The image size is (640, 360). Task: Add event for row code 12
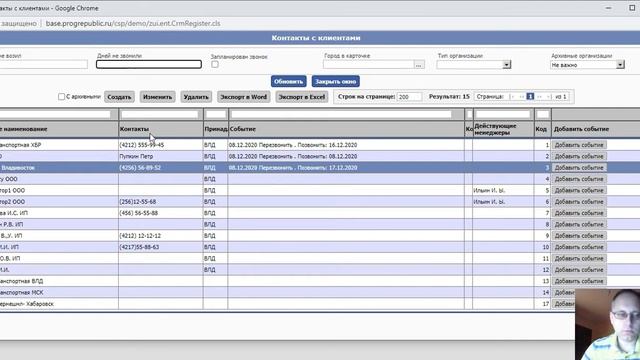579,270
